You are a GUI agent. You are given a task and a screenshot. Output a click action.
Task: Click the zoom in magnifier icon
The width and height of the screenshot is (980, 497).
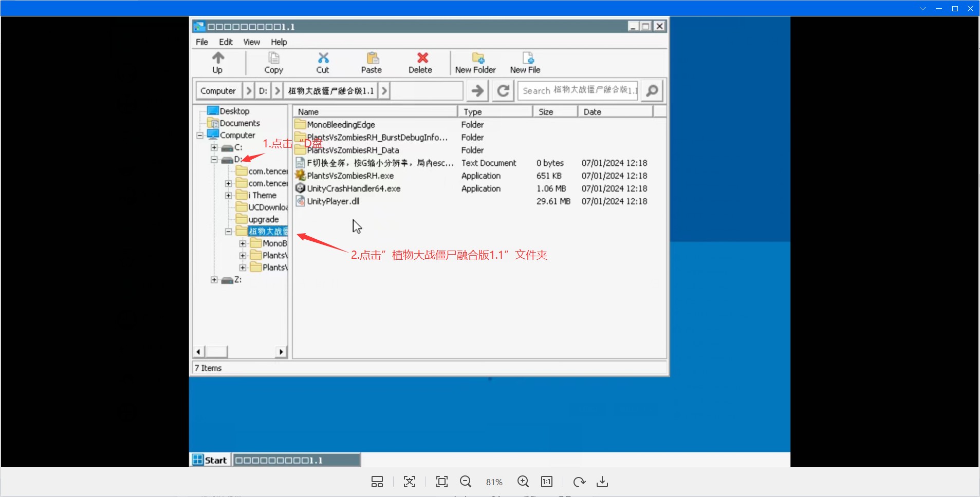[523, 482]
